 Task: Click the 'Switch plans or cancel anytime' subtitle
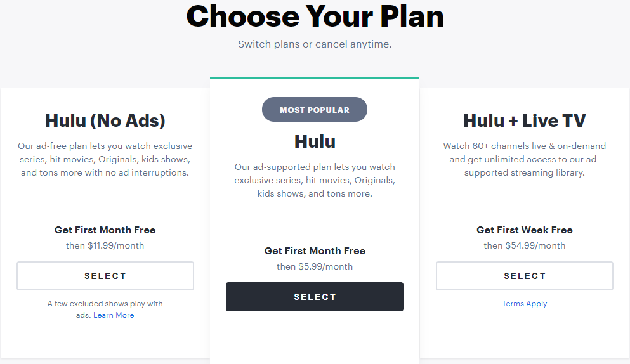315,44
